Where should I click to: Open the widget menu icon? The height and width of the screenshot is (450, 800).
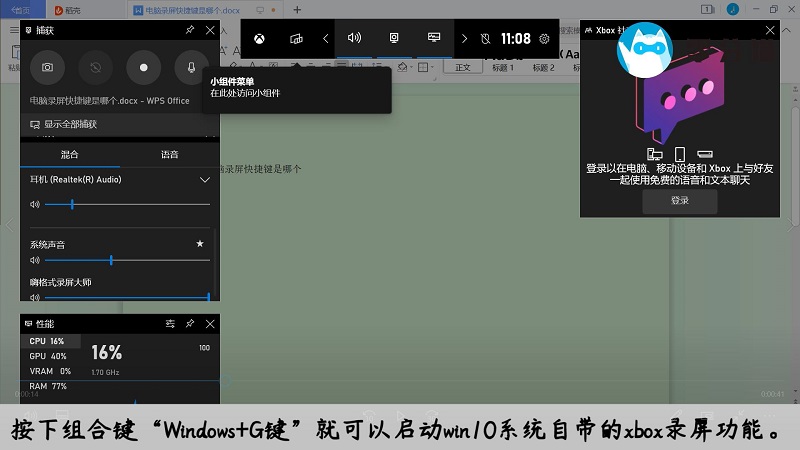pos(296,39)
